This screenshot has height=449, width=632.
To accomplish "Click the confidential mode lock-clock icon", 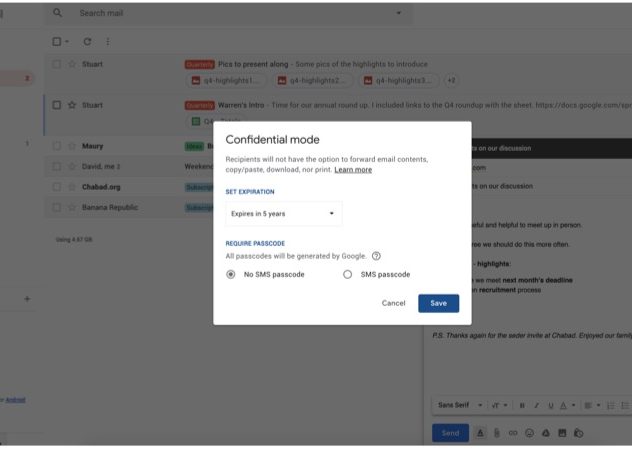I will [578, 433].
